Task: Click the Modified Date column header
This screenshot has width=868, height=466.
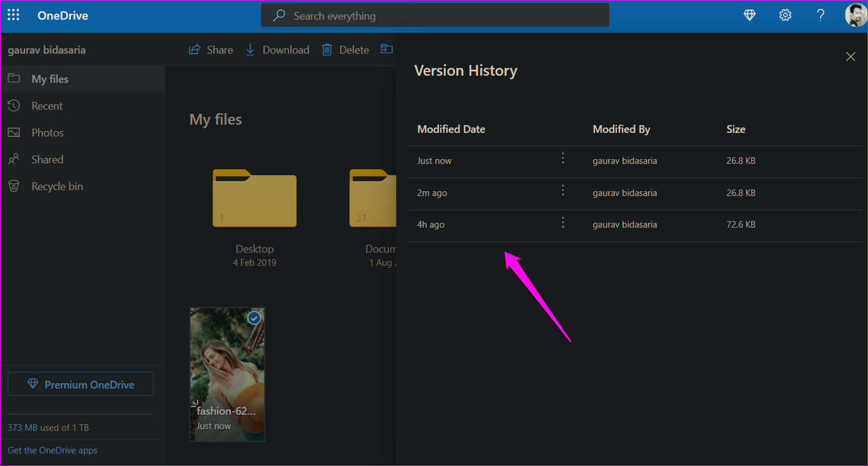Action: pos(451,130)
